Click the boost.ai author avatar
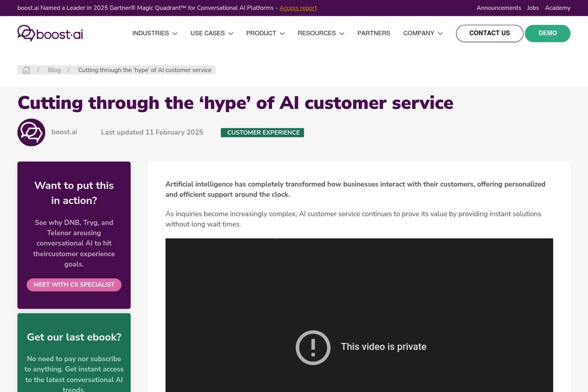The image size is (588, 392). [x=31, y=132]
